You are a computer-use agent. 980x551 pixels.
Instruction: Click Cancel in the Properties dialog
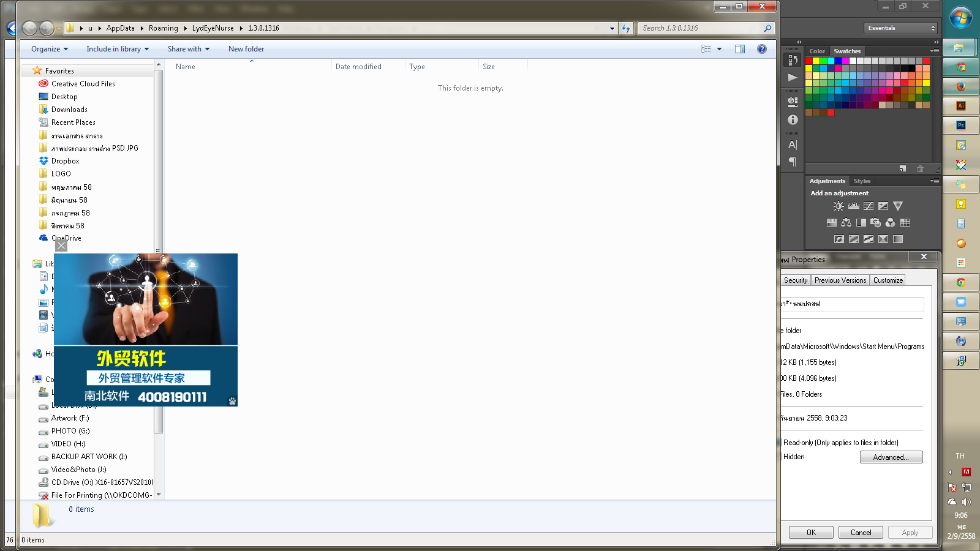click(x=861, y=533)
